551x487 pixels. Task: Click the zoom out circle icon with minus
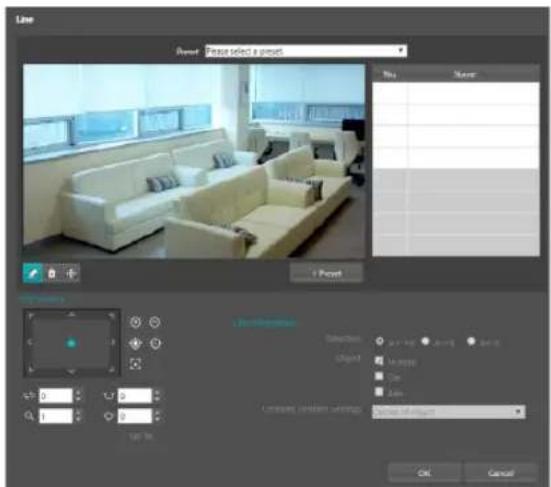click(x=155, y=322)
